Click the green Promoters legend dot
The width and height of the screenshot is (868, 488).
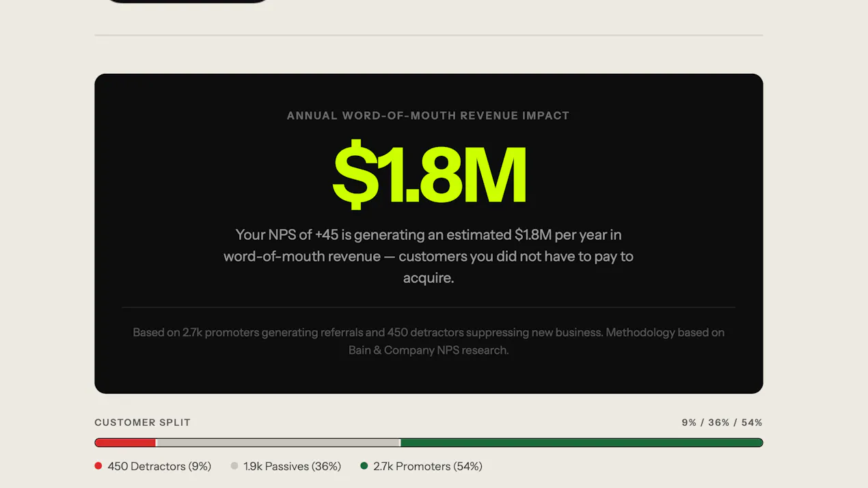[364, 466]
